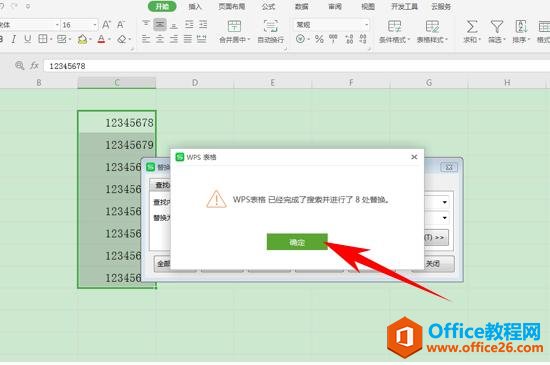Viewport: 550px width, 365px height.
Task: Click the zoom magnifier icon beside fx
Action: 20,65
